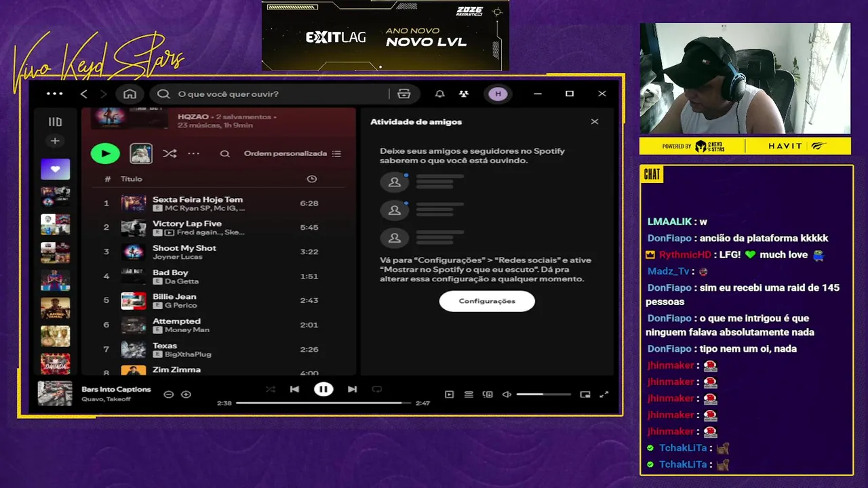Click the playlist cover preview beside play button
The height and width of the screenshot is (488, 868).
(x=141, y=153)
